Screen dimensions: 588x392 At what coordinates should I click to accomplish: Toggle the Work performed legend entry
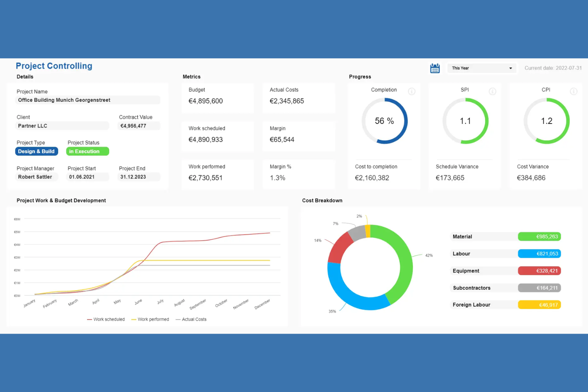150,319
